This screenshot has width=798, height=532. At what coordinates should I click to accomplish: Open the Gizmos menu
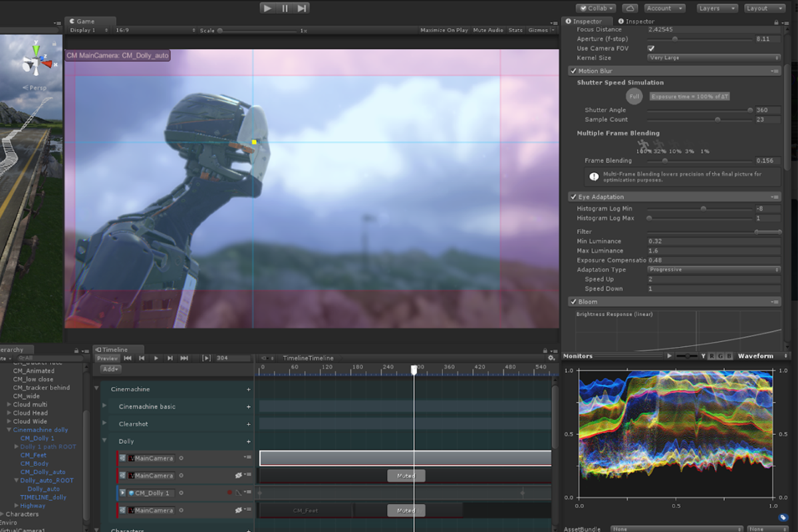point(540,30)
